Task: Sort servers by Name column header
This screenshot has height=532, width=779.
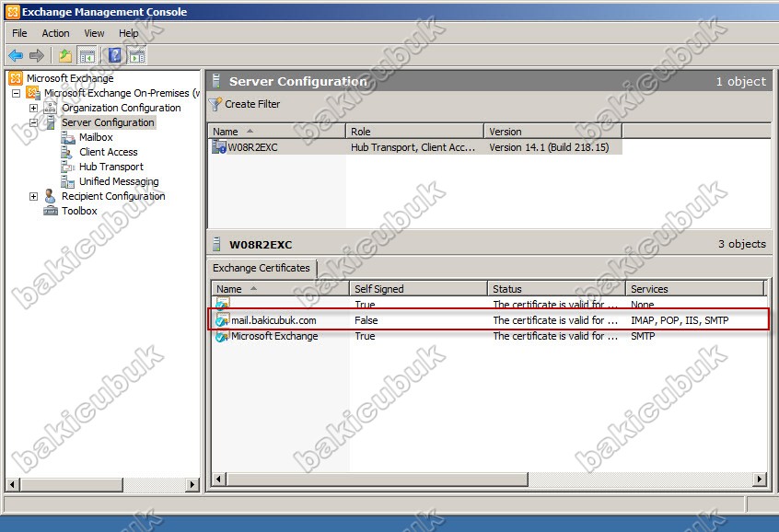Action: click(x=276, y=131)
